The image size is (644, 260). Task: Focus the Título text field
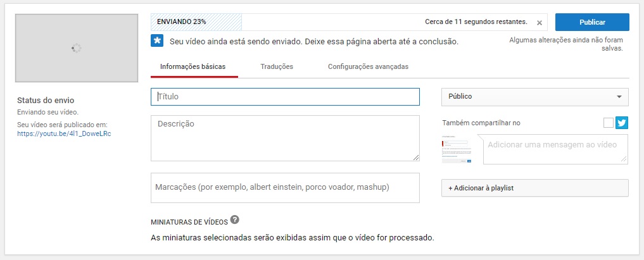click(x=285, y=97)
